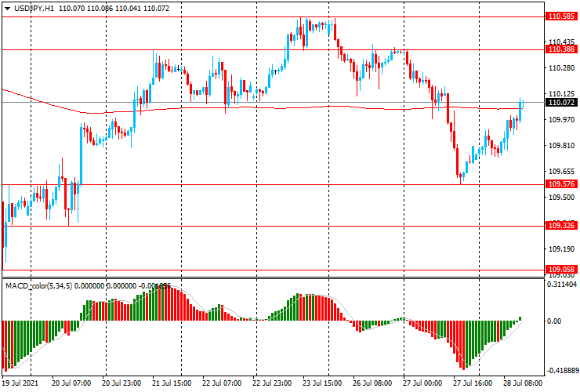Viewport: 580px width, 392px height.
Task: Select the USDJPY,H1 chart title text
Action: 34,8
